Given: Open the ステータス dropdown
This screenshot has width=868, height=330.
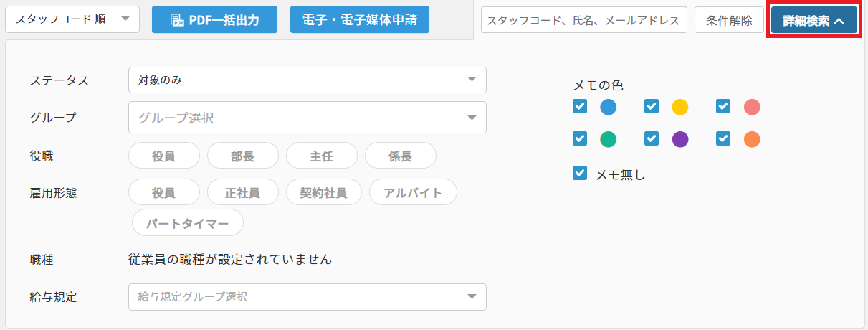Looking at the screenshot, I should pyautogui.click(x=307, y=80).
